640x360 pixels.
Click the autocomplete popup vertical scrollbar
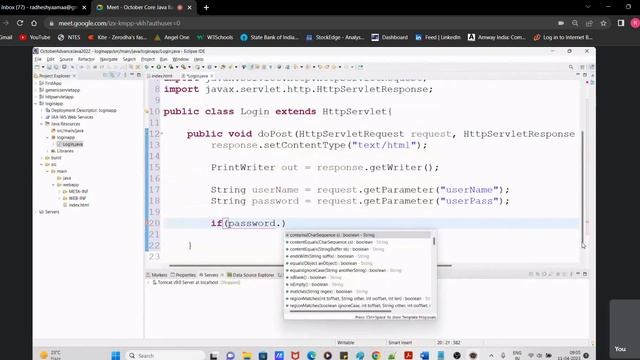click(434, 241)
